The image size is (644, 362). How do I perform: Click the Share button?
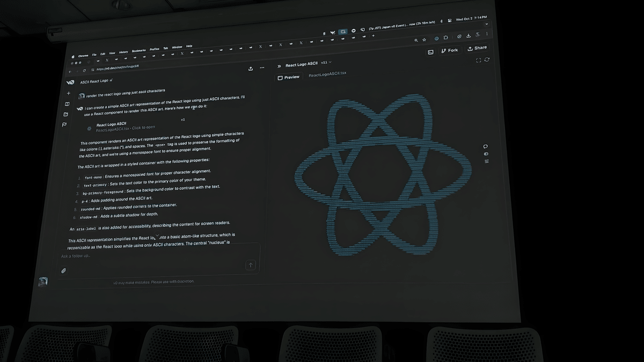point(477,48)
